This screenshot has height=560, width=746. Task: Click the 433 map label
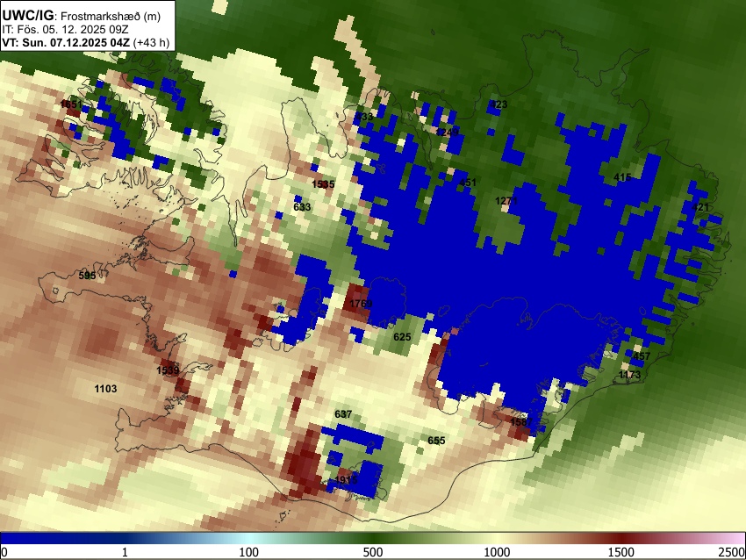tap(364, 116)
